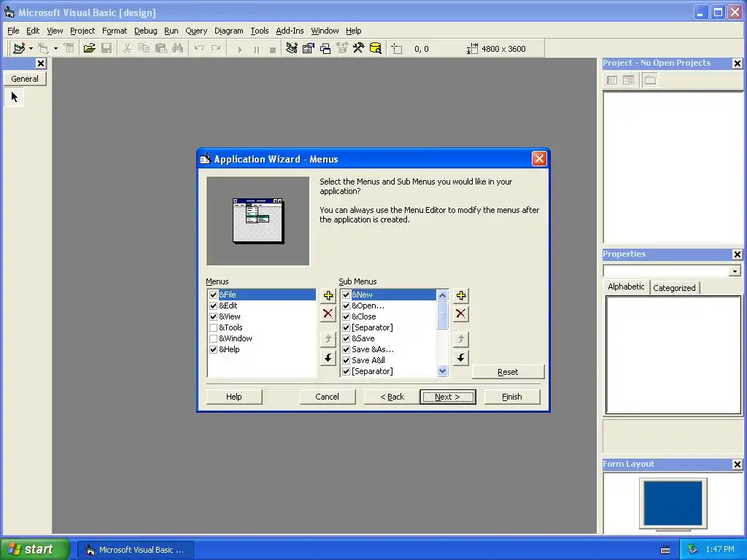Click the Redo toolbar icon
Image resolution: width=747 pixels, height=560 pixels.
(x=216, y=48)
